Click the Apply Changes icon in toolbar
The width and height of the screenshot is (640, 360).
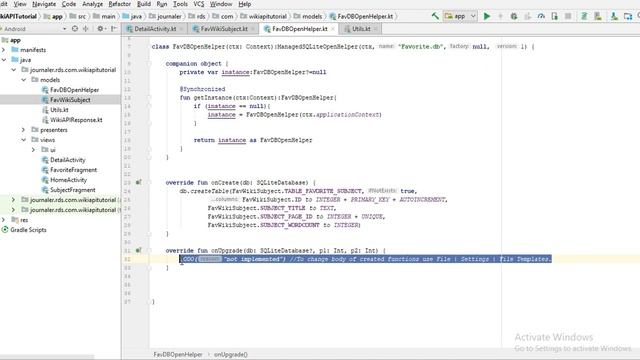coord(500,16)
